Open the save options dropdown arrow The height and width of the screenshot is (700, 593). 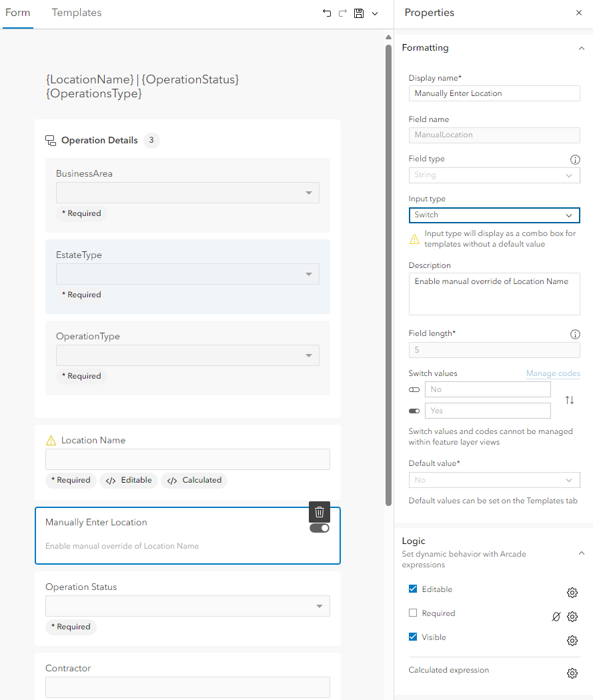(375, 13)
